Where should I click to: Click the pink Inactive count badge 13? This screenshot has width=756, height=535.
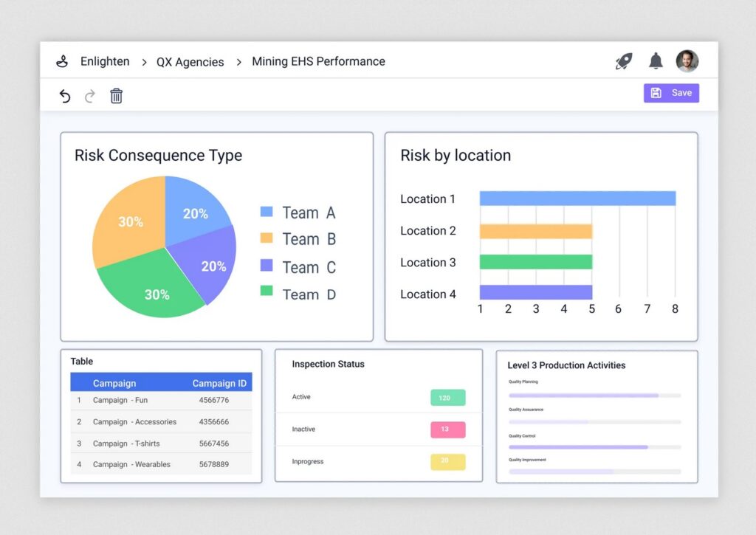click(x=448, y=429)
